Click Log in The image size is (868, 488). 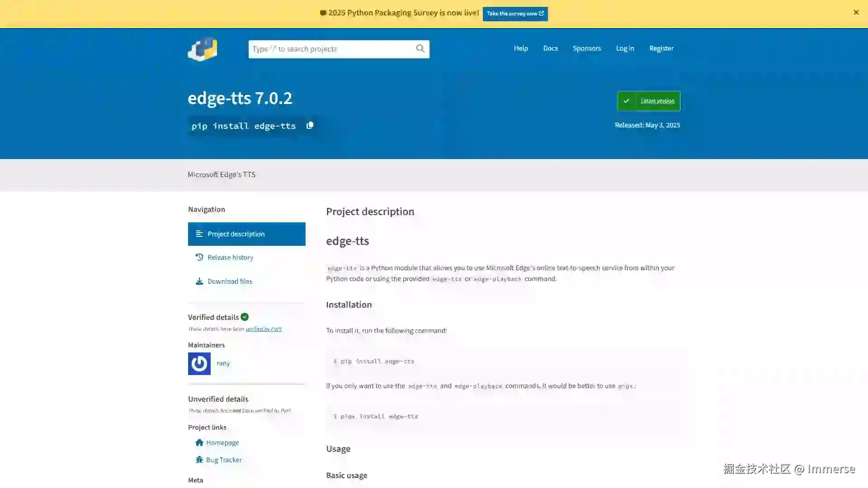[x=625, y=48]
